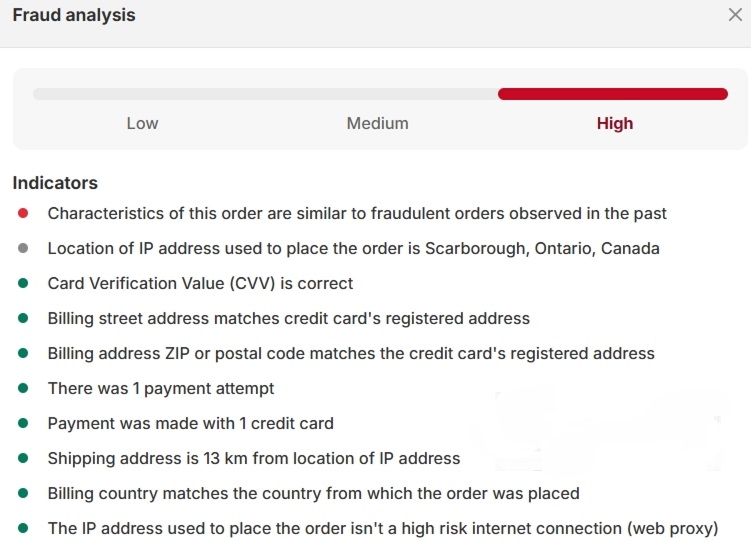751x542 pixels.
Task: Close the Fraud analysis panel
Action: click(735, 15)
